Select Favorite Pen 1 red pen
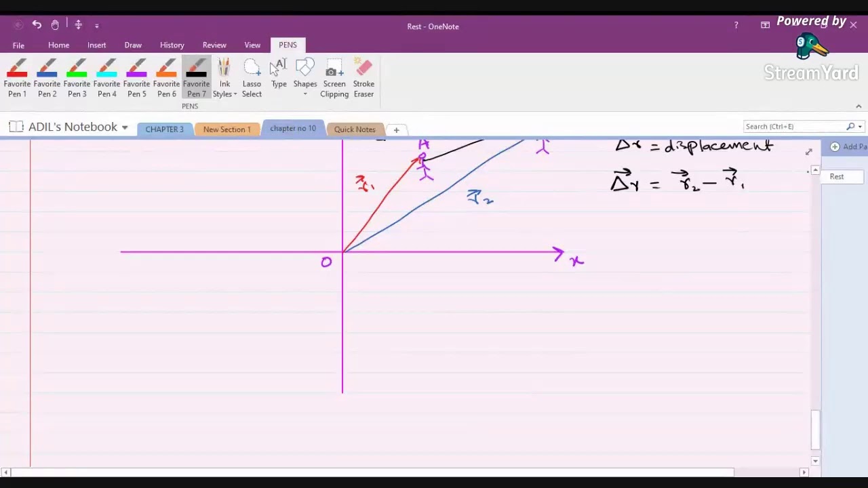The image size is (868, 488). pos(17,79)
